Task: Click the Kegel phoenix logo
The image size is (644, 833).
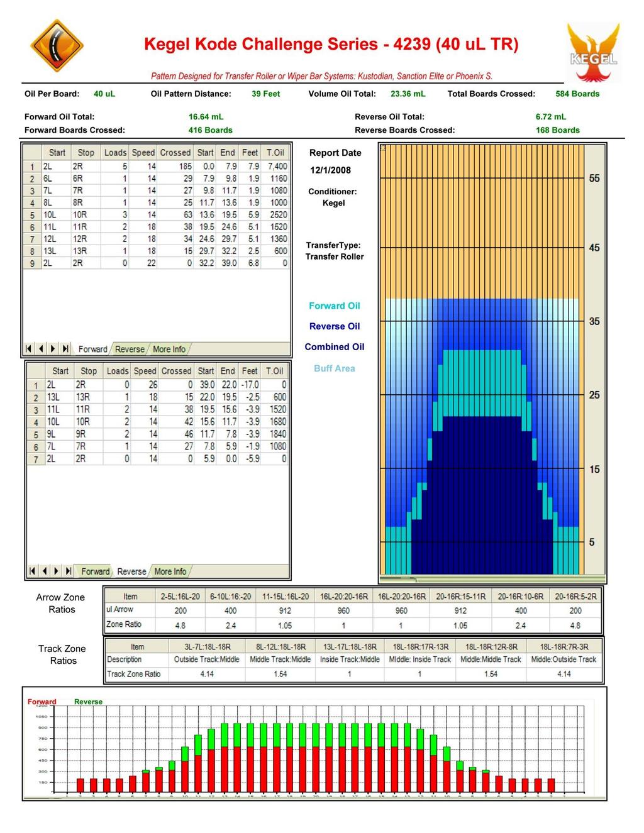Action: click(x=593, y=53)
